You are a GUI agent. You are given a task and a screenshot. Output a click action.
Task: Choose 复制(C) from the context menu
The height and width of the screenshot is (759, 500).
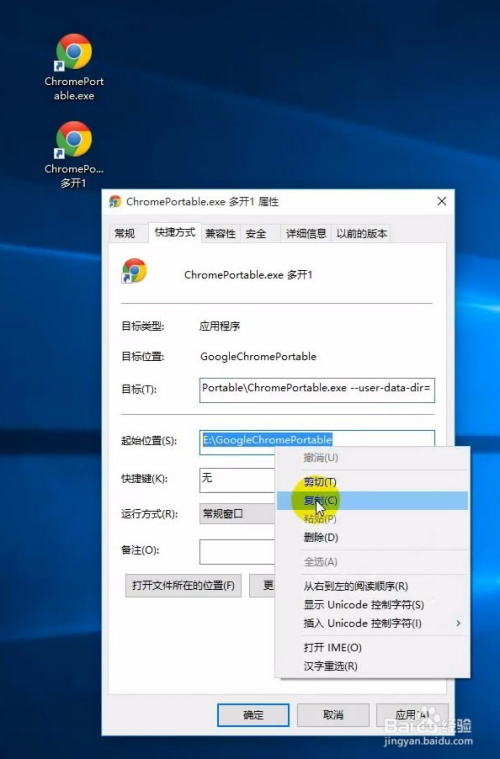pos(372,500)
